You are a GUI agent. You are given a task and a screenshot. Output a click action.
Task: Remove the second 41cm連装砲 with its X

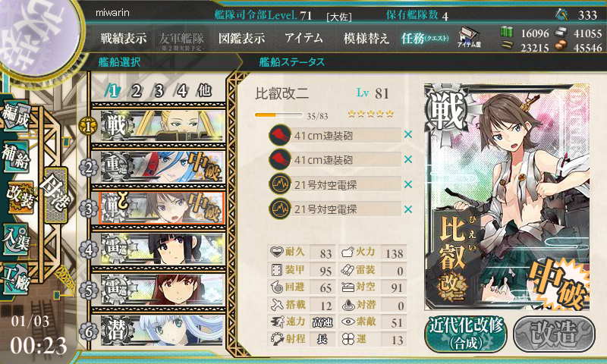[x=407, y=159]
